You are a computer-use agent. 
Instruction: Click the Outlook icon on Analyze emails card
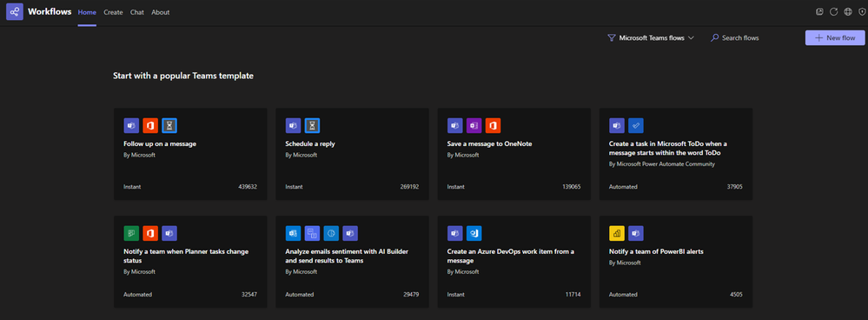tap(293, 233)
